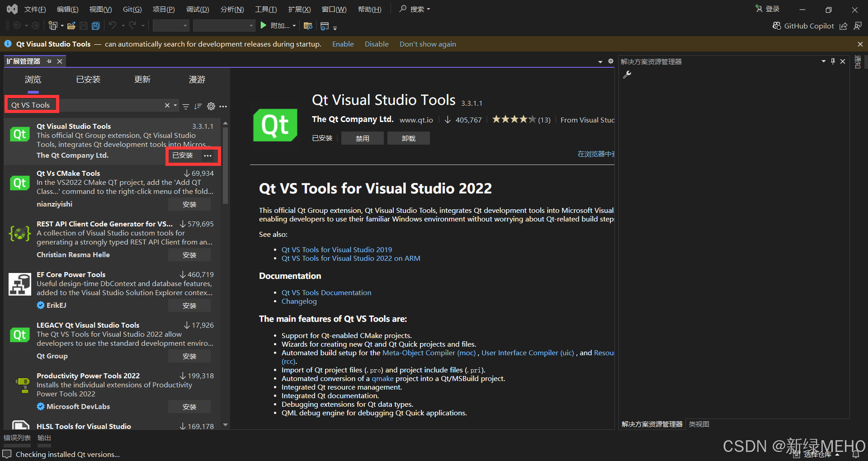Install Qt Vs CMake Tools extension
The width and height of the screenshot is (868, 461).
pyautogui.click(x=189, y=204)
